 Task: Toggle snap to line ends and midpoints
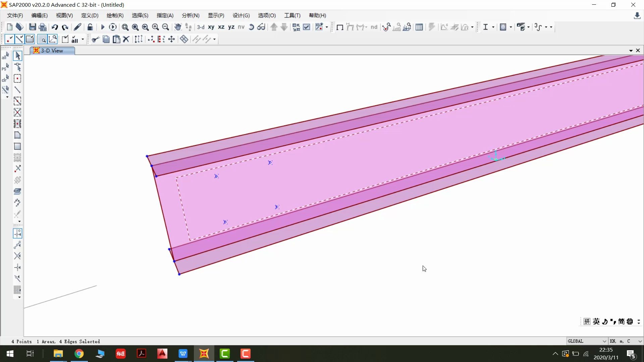[x=17, y=245]
